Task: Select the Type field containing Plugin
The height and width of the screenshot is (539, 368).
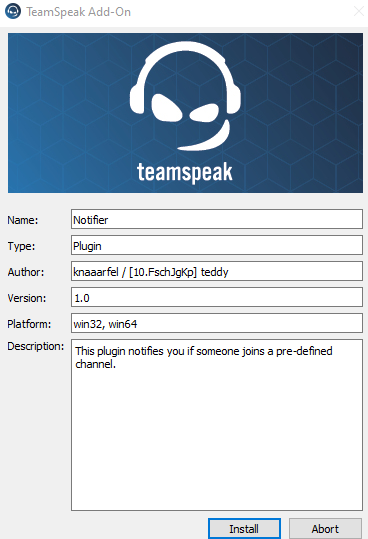Action: point(217,245)
